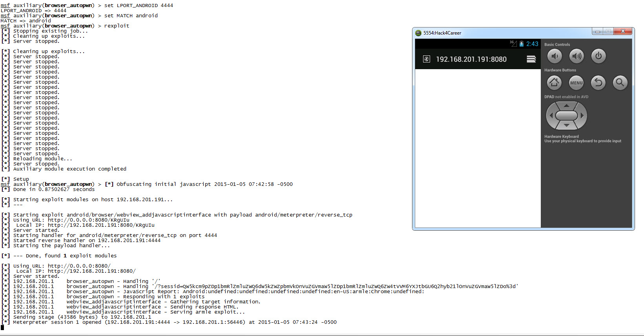Click 'Gathering target information.' terminal line
The width and height of the screenshot is (644, 336).
tap(131, 302)
